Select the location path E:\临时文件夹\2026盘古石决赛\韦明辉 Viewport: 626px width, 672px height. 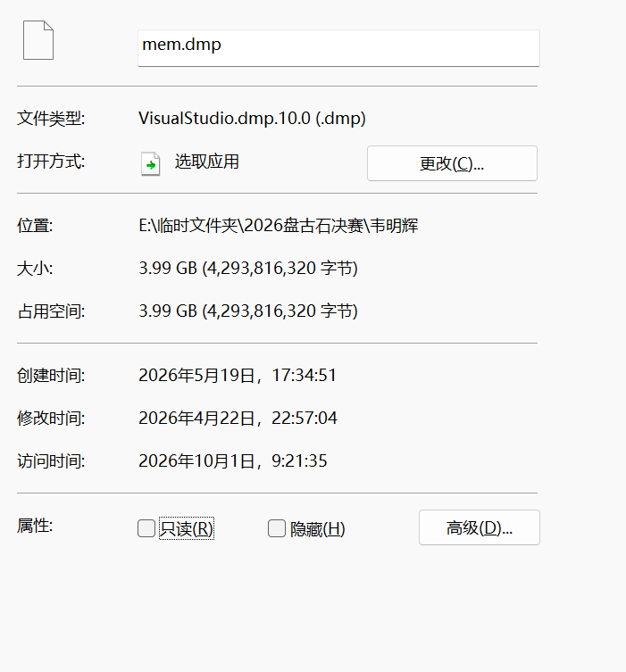279,226
